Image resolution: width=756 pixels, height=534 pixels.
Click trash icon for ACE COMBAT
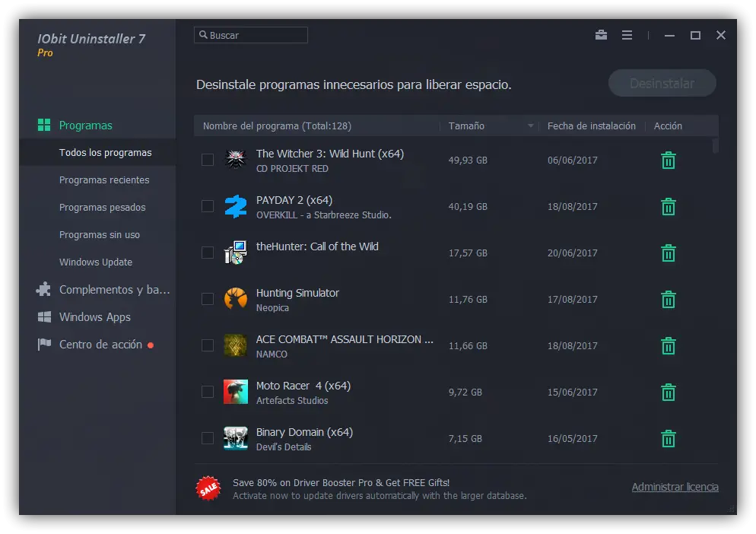(668, 346)
